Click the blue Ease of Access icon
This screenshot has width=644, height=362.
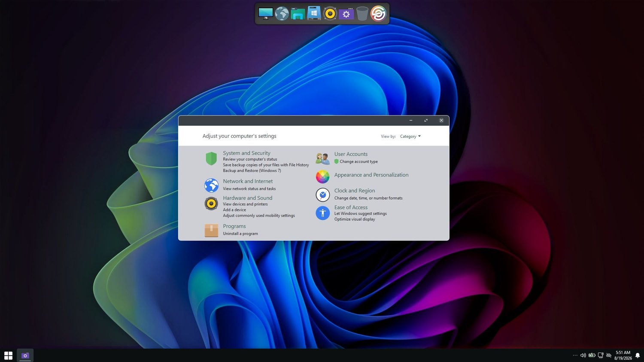pos(322,213)
